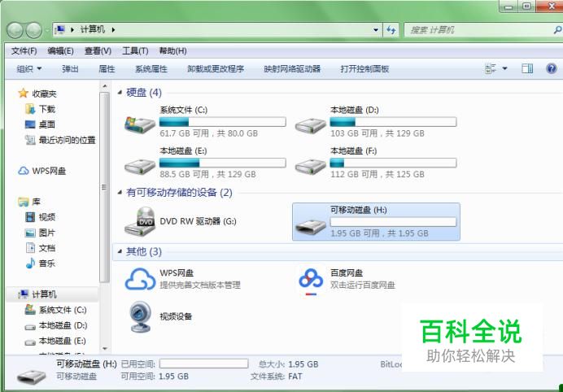Screen dimensions: 563x392
Task: Click the 音乐 note icon in sidebar
Action: click(30, 264)
